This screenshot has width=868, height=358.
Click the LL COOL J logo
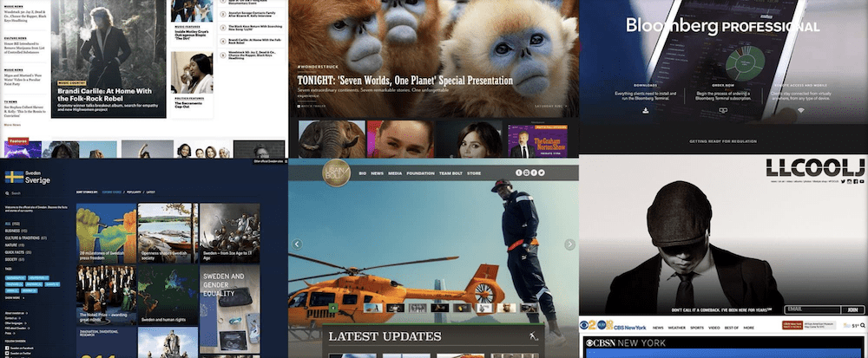tap(815, 167)
